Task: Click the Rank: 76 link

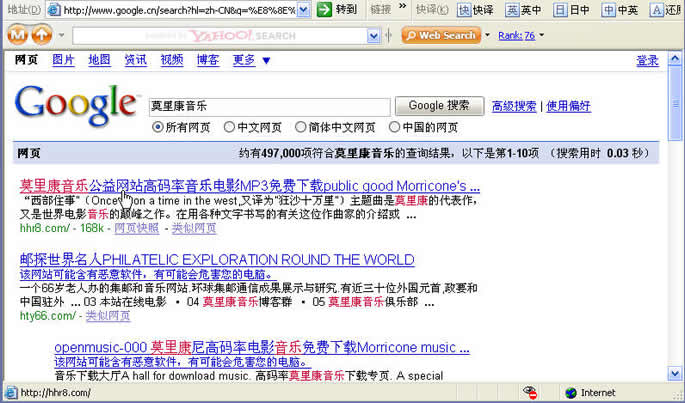Action: [516, 35]
